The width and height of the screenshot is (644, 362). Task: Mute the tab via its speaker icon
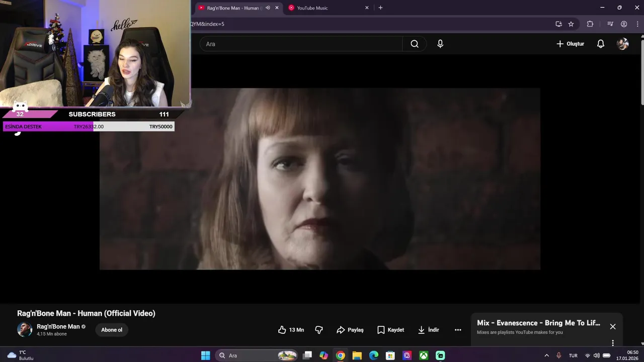point(268,8)
